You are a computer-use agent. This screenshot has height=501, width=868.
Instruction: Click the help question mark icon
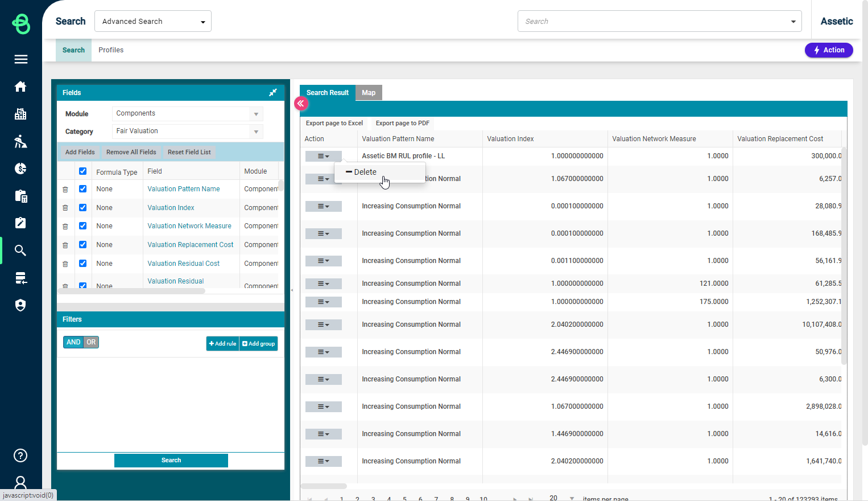(20, 455)
